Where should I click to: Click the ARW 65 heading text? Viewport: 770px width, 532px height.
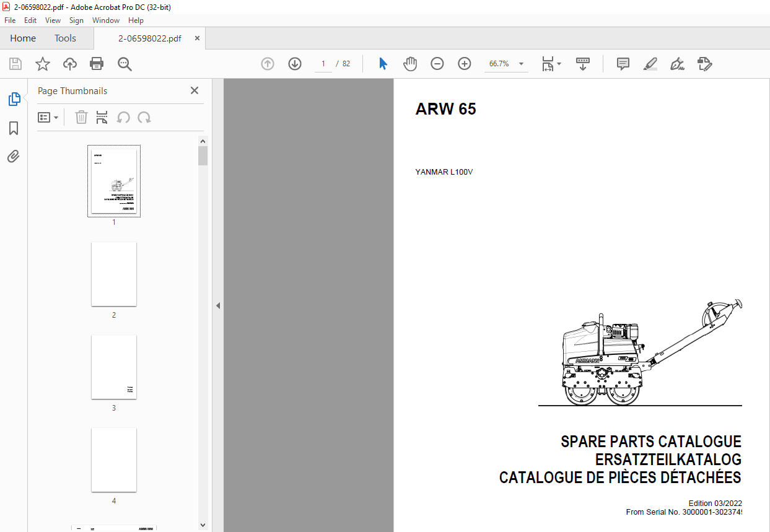pos(446,110)
